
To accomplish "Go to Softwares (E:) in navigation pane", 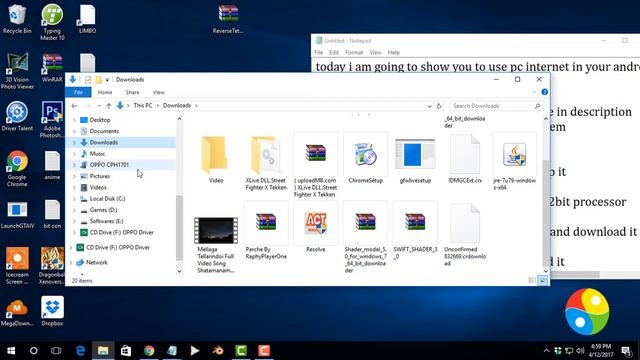I will tap(106, 221).
